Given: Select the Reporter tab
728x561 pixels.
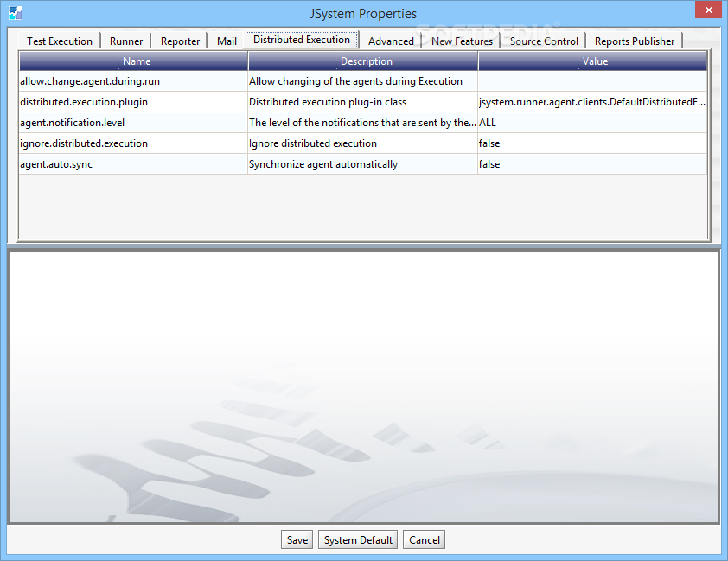Looking at the screenshot, I should coord(180,41).
